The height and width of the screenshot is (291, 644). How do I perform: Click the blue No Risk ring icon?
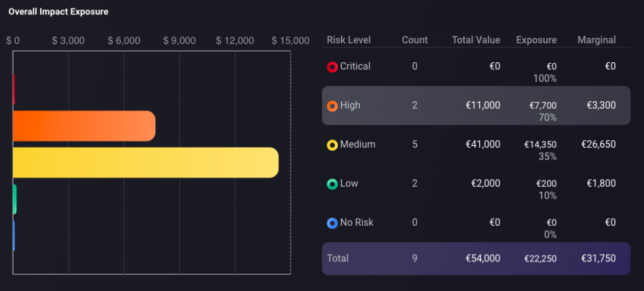point(332,223)
